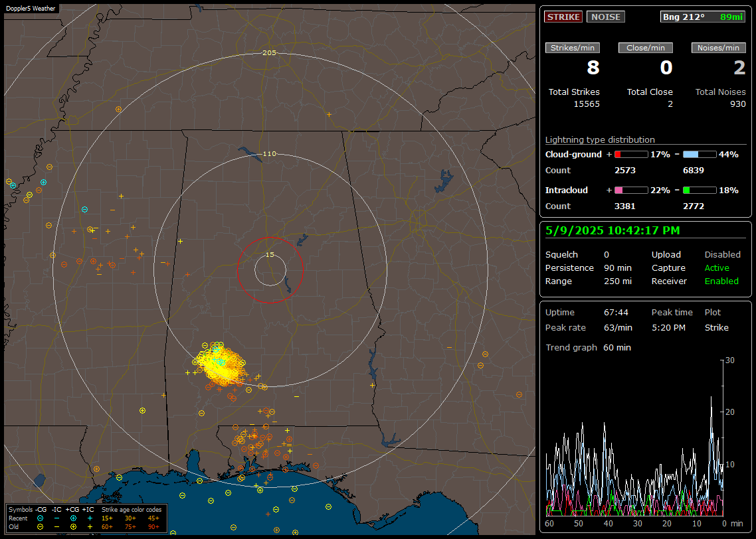Click the cloud-ground count 6839
Viewport: 756px width, 539px height.
tap(694, 171)
